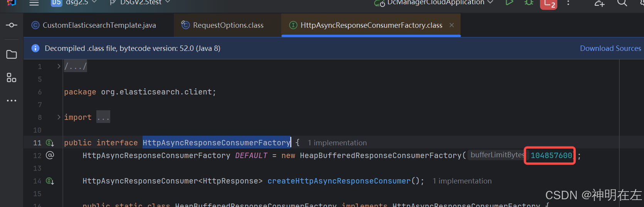Click the folded import ellipsis
This screenshot has width=644, height=207.
coord(103,117)
